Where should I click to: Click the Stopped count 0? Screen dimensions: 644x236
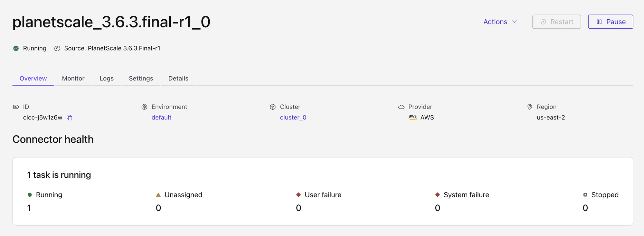pyautogui.click(x=585, y=208)
